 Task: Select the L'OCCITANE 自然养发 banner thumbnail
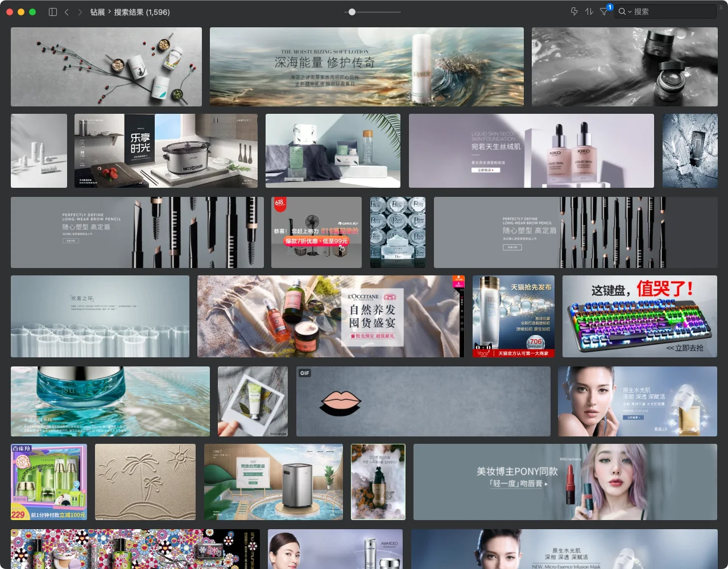click(330, 316)
